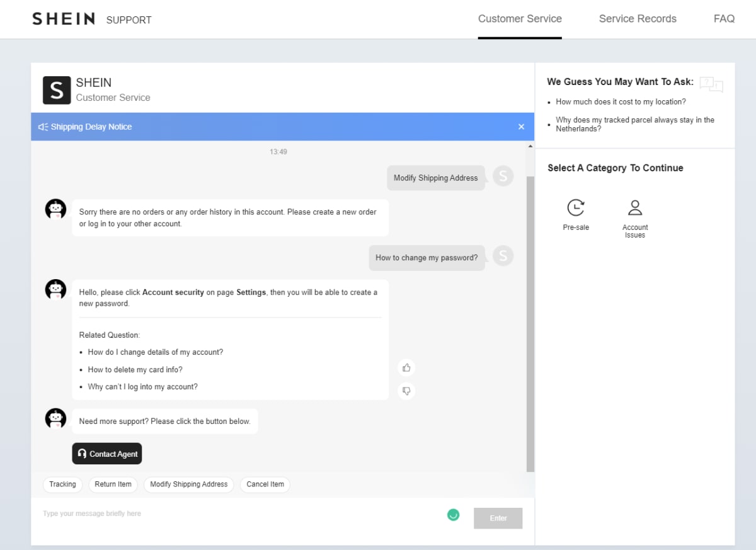Click the Return Item quick reply chip
The width and height of the screenshot is (756, 550).
[x=113, y=484]
